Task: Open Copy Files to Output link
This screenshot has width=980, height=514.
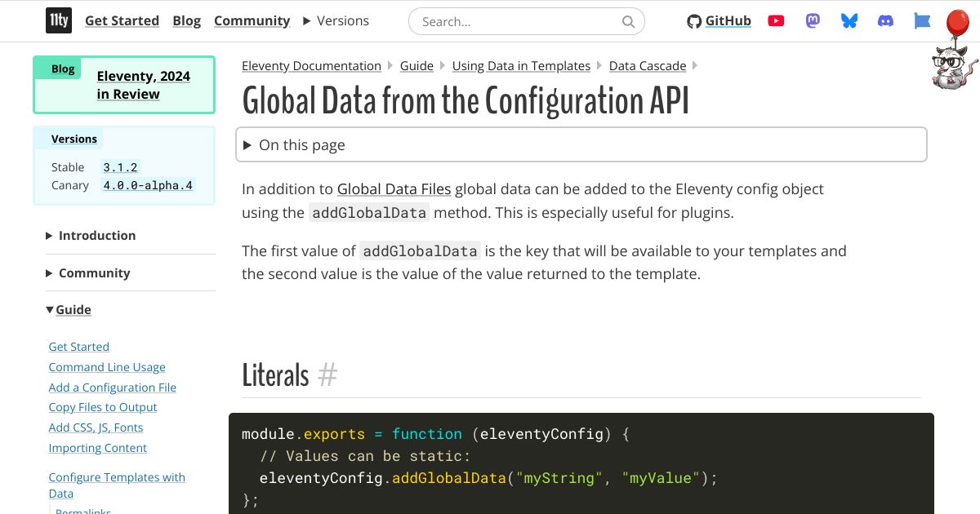Action: coord(103,407)
